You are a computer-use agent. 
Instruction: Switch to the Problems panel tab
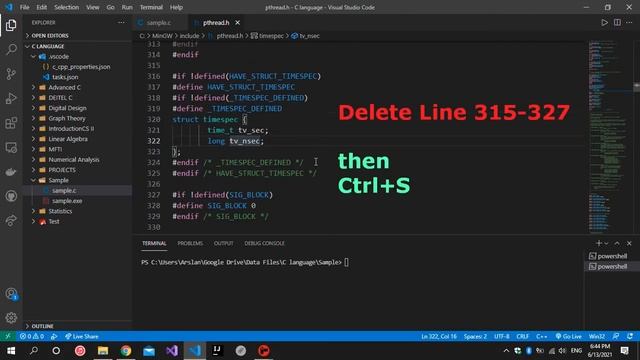[190, 243]
